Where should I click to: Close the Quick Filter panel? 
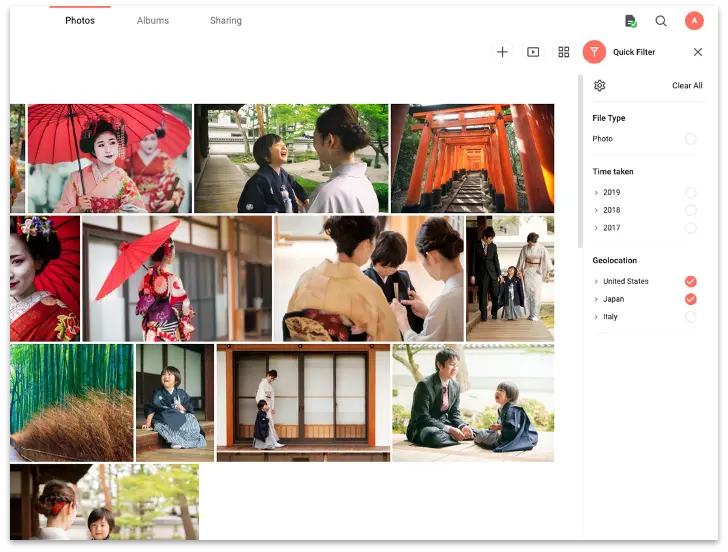(x=697, y=52)
